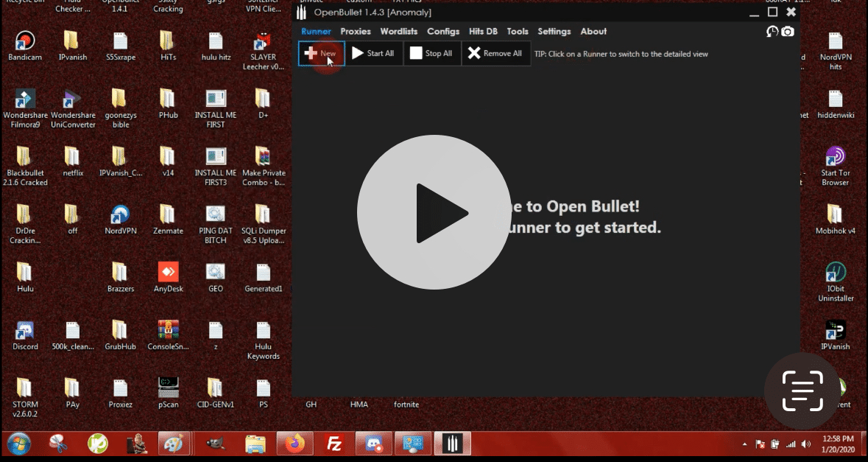This screenshot has width=868, height=462.
Task: Select the PING DAT BITCH batch file
Action: (216, 224)
